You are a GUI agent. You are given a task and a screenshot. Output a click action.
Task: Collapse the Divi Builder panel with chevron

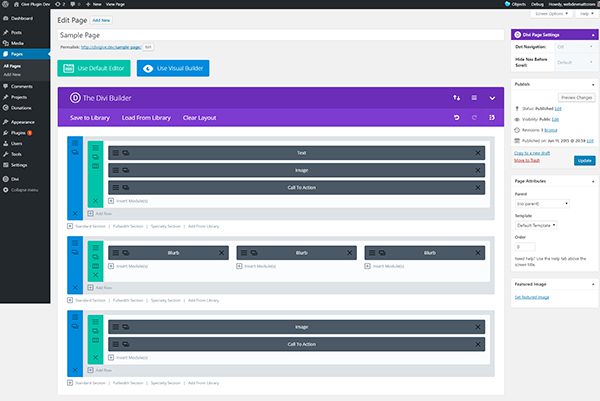491,98
